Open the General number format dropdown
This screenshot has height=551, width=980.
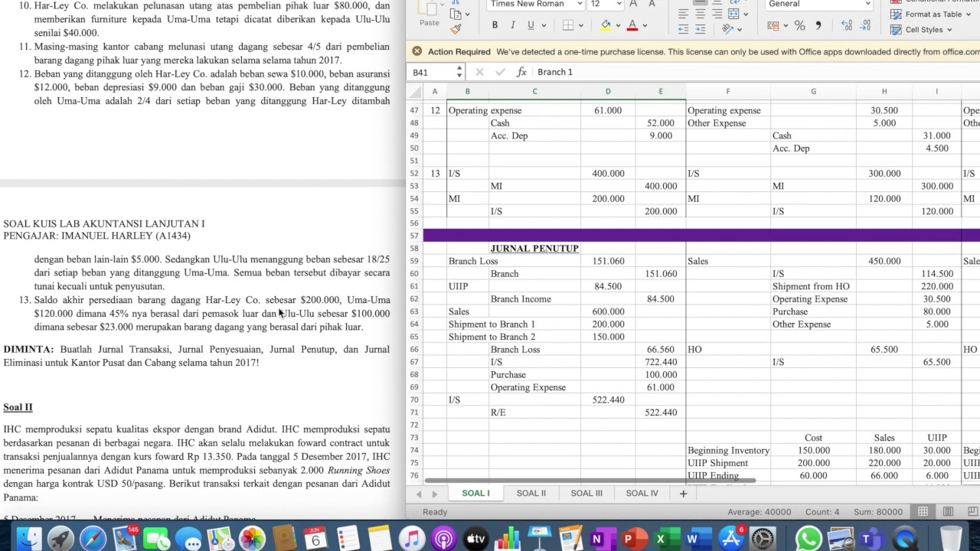[x=867, y=4]
